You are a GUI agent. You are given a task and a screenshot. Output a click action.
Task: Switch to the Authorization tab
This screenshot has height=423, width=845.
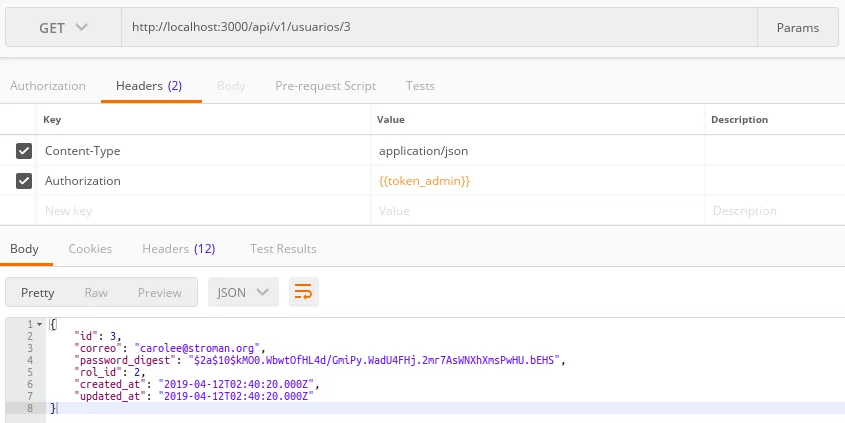coord(48,86)
